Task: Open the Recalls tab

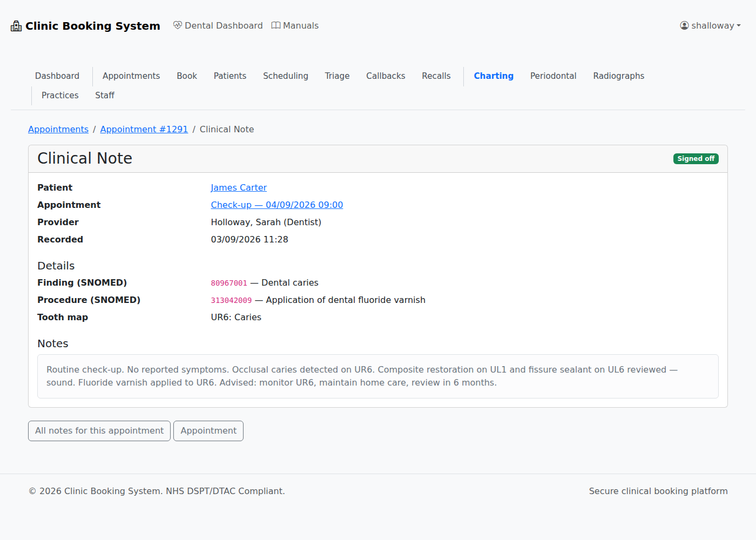Action: pos(436,76)
